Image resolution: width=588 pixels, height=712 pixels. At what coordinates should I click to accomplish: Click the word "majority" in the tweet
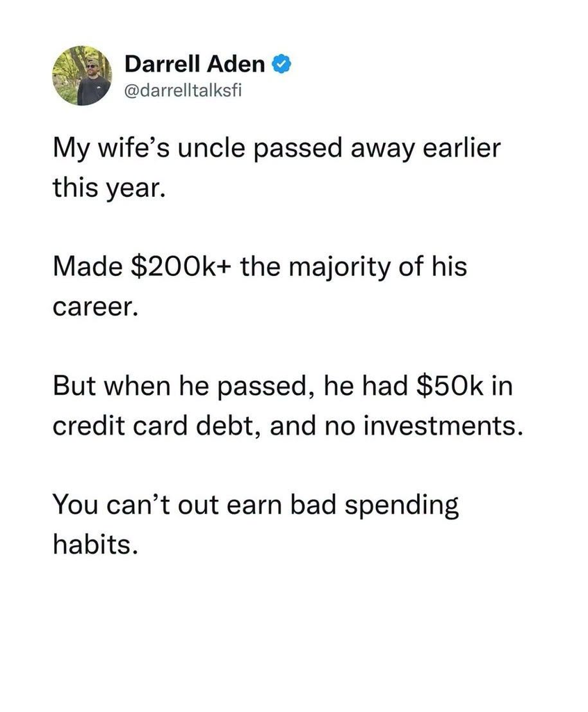pyautogui.click(x=340, y=268)
